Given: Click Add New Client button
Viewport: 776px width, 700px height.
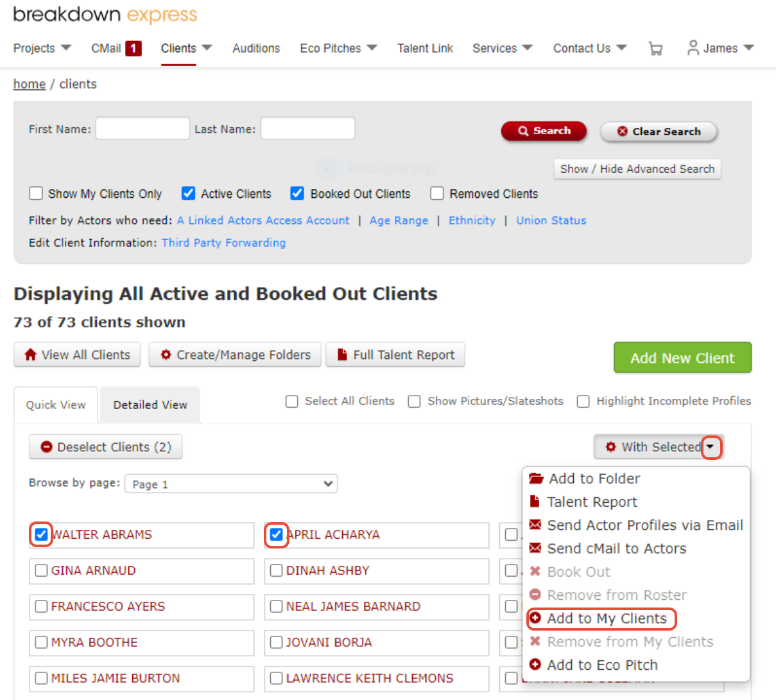Looking at the screenshot, I should click(682, 358).
